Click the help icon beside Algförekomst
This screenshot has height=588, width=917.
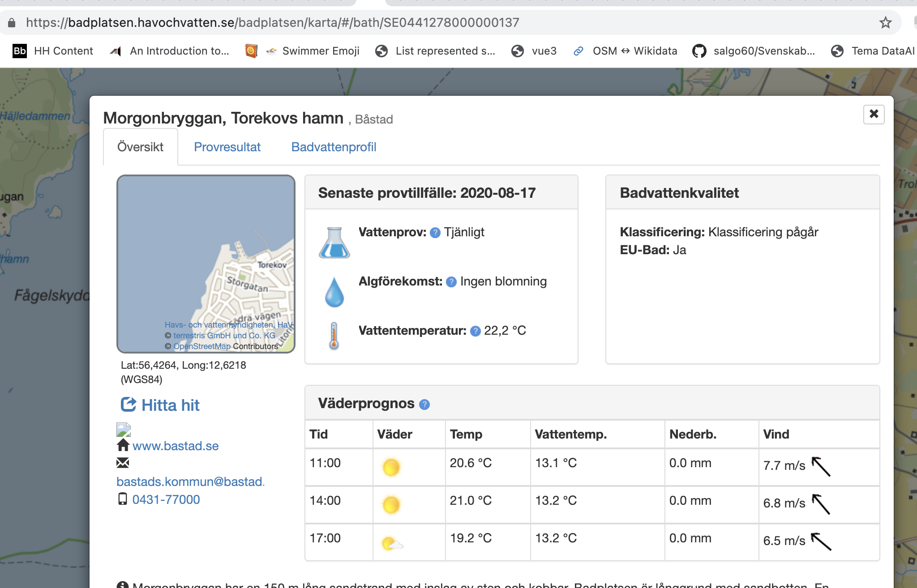point(451,282)
